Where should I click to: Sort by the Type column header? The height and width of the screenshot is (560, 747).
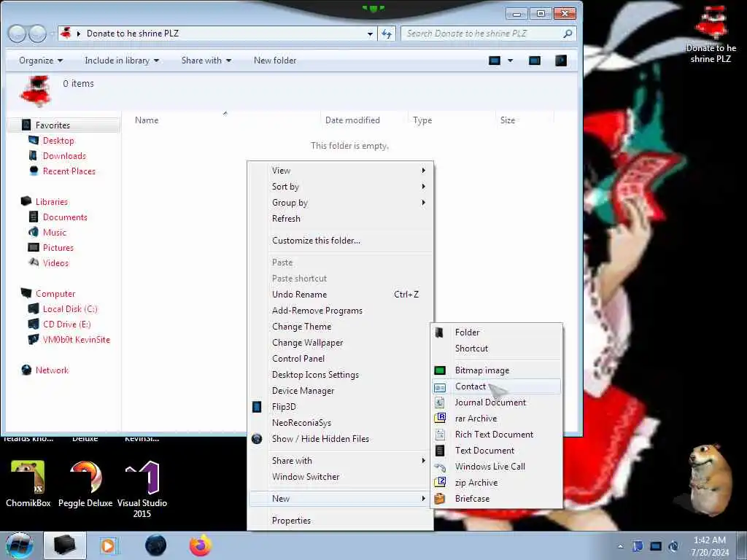click(422, 120)
